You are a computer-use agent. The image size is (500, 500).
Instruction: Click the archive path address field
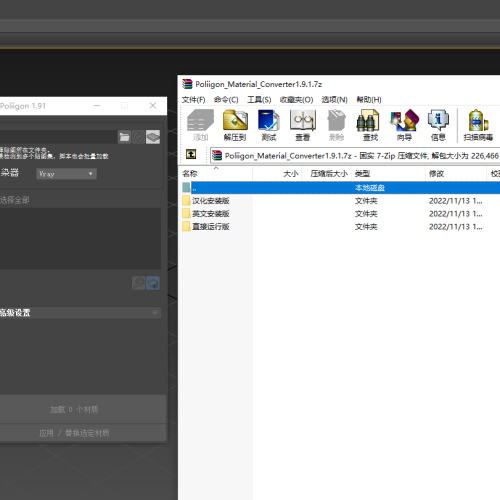[355, 156]
